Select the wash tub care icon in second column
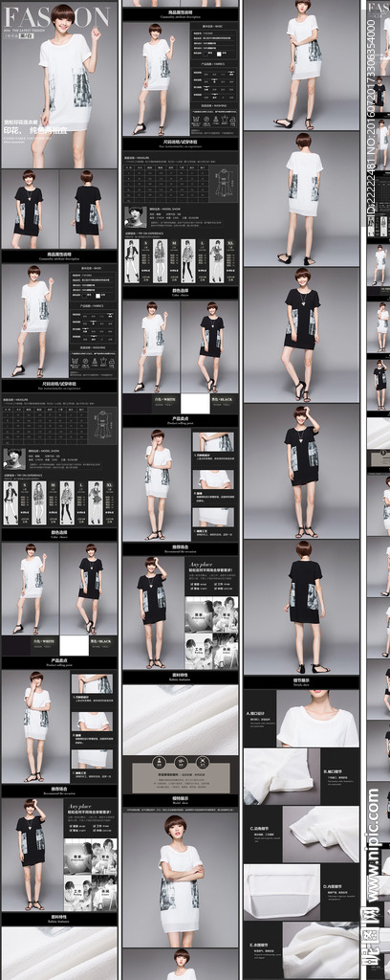This screenshot has width=390, height=980. [x=196, y=117]
